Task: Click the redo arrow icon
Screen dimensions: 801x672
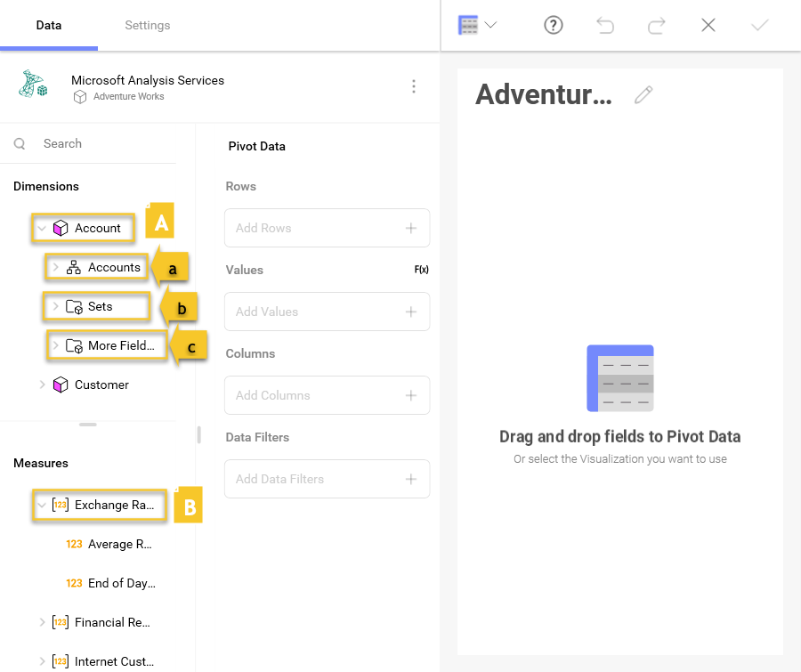Action: pos(657,26)
